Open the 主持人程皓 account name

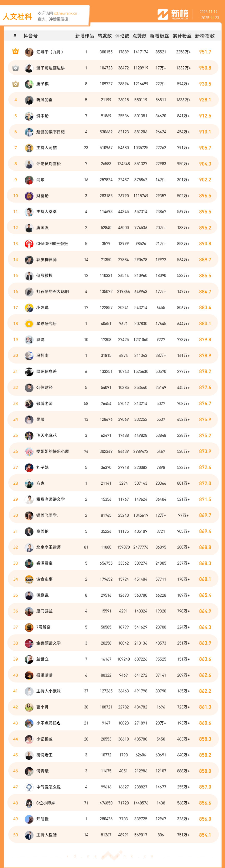tap(46, 835)
